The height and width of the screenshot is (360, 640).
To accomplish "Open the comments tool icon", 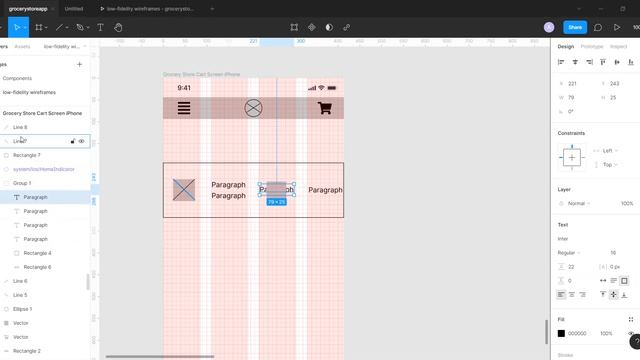I will click(598, 27).
